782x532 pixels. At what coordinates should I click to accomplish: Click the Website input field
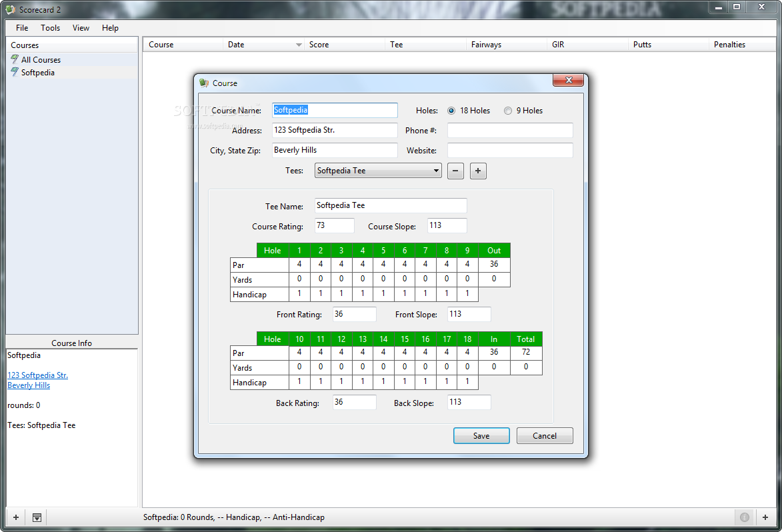tap(510, 150)
